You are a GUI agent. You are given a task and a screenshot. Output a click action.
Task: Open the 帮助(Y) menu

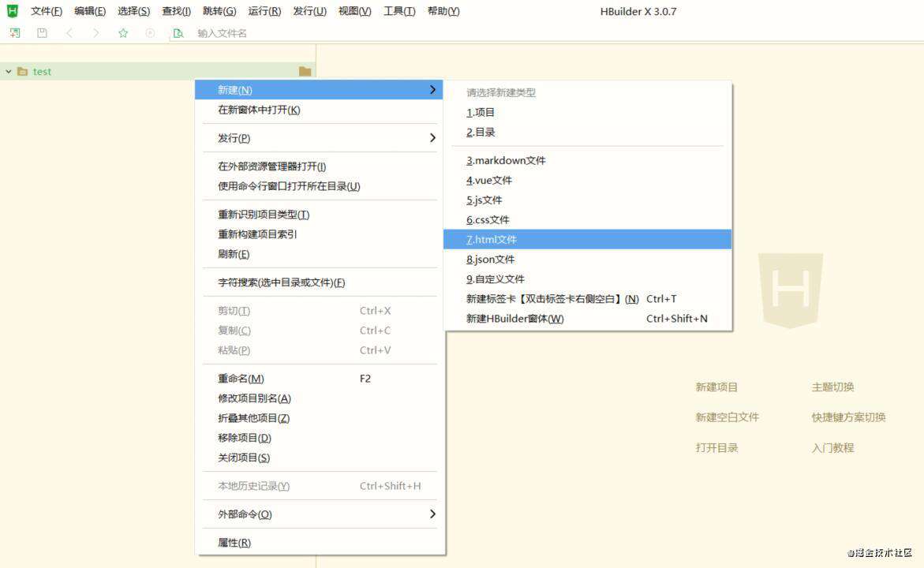(x=443, y=11)
